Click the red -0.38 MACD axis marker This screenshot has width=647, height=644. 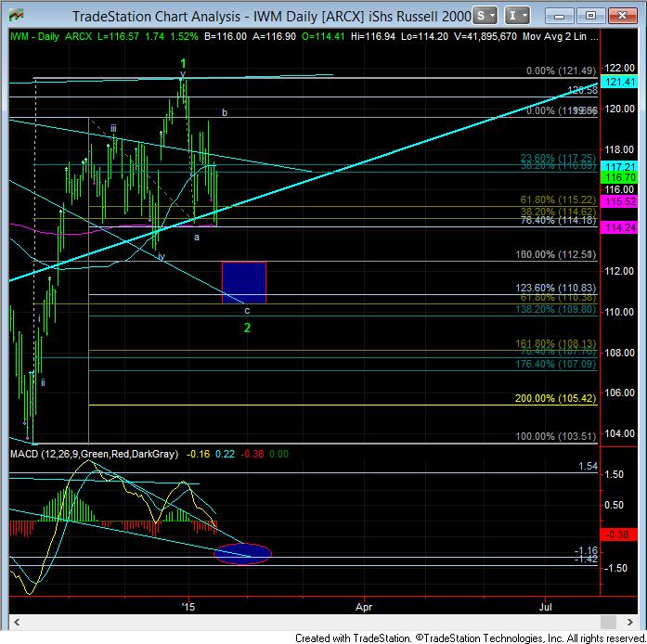point(617,535)
